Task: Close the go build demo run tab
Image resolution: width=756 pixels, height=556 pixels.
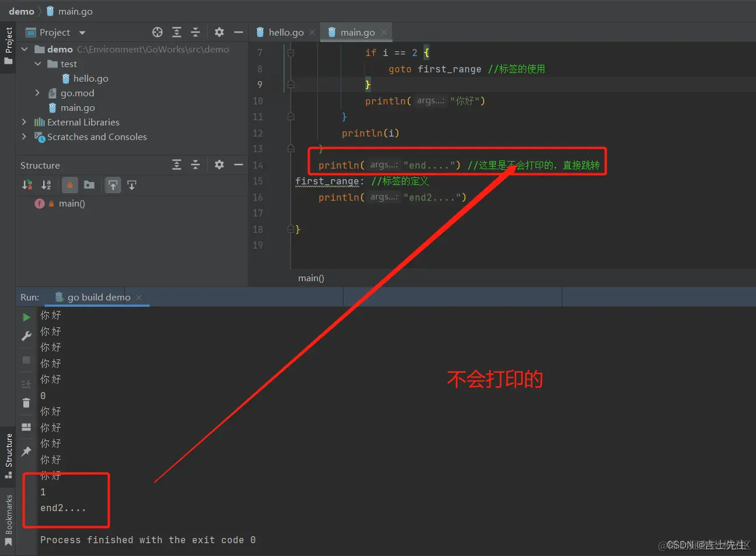Action: [139, 298]
